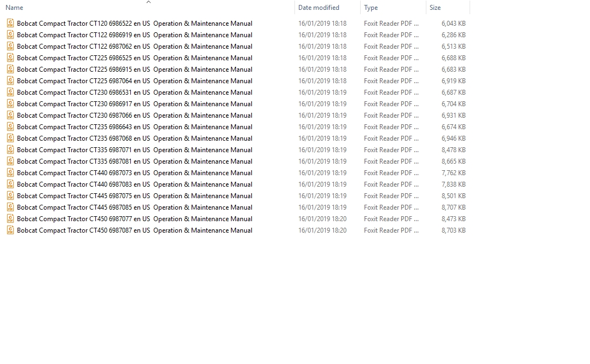
Task: Select the CT445 6987085 Operation manual name
Action: click(135, 207)
